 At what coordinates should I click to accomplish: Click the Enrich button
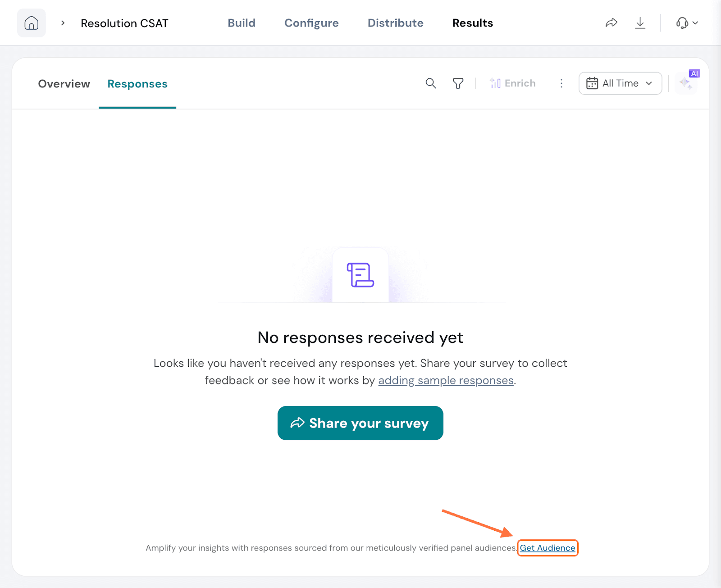[513, 83]
